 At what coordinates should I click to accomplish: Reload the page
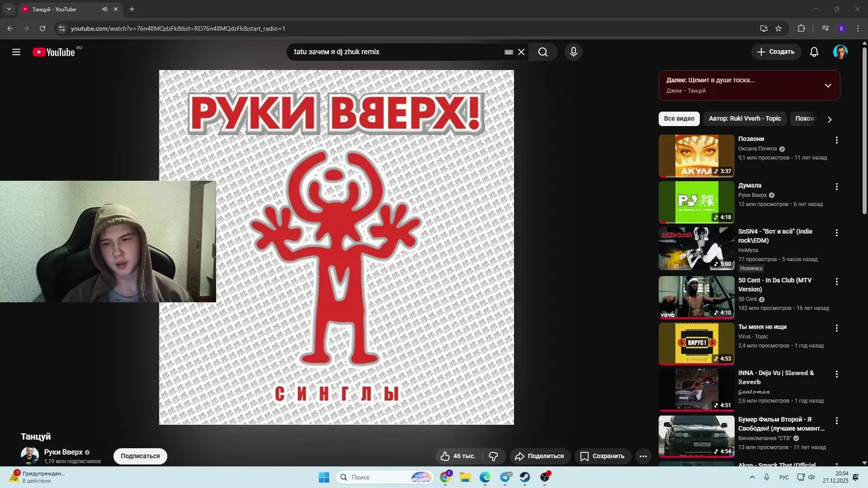(x=42, y=28)
